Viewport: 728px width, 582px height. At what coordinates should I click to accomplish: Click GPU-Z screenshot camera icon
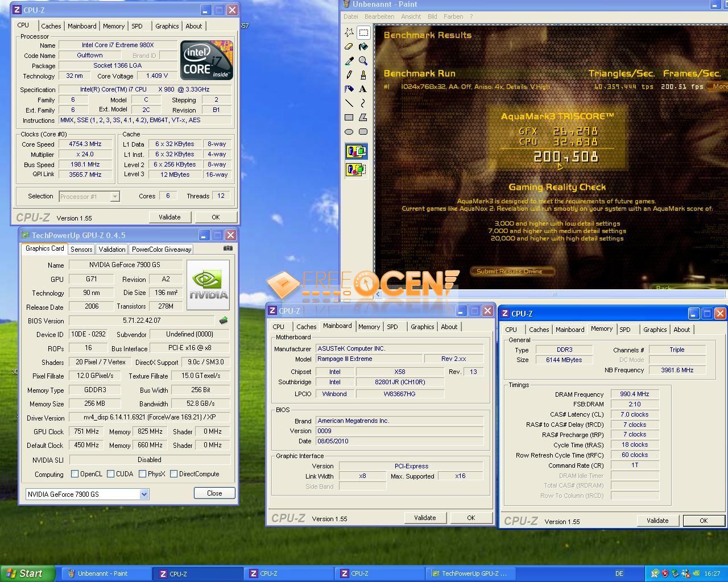coord(228,248)
